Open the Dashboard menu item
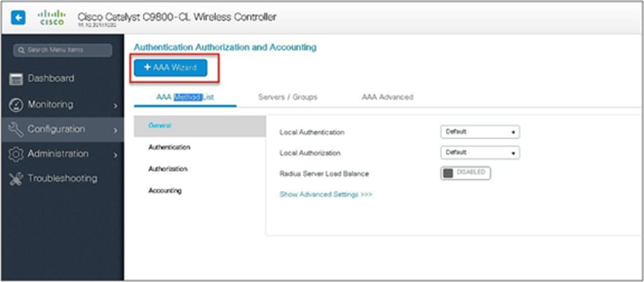 [x=63, y=78]
